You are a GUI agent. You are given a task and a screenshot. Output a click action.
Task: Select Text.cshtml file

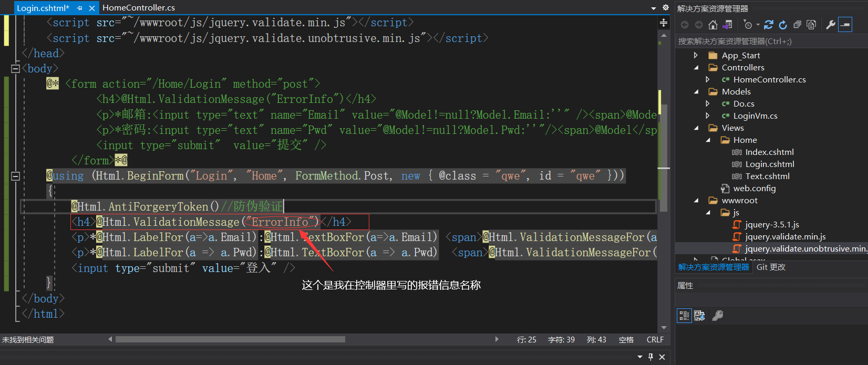coord(767,176)
